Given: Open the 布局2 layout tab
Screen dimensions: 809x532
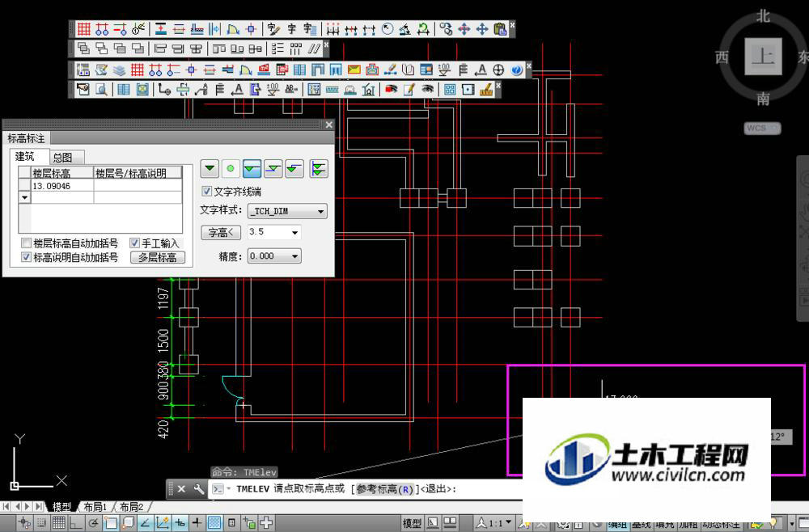Looking at the screenshot, I should [x=132, y=507].
